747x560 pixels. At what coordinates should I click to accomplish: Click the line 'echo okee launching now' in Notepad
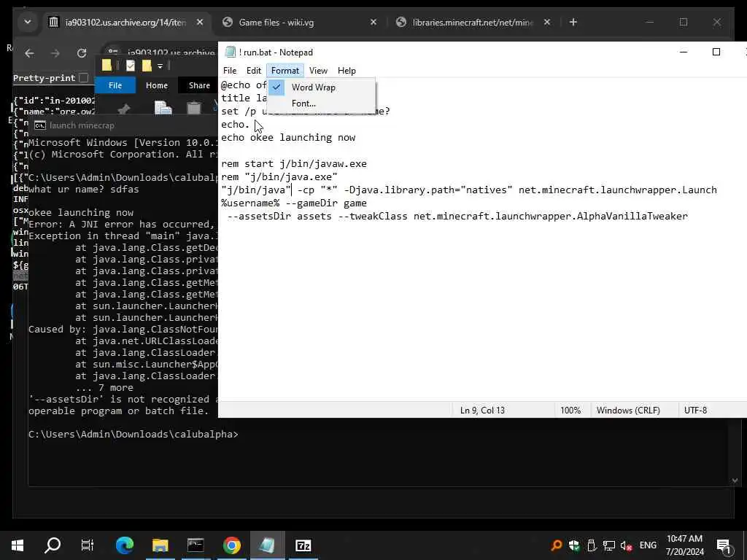point(288,138)
